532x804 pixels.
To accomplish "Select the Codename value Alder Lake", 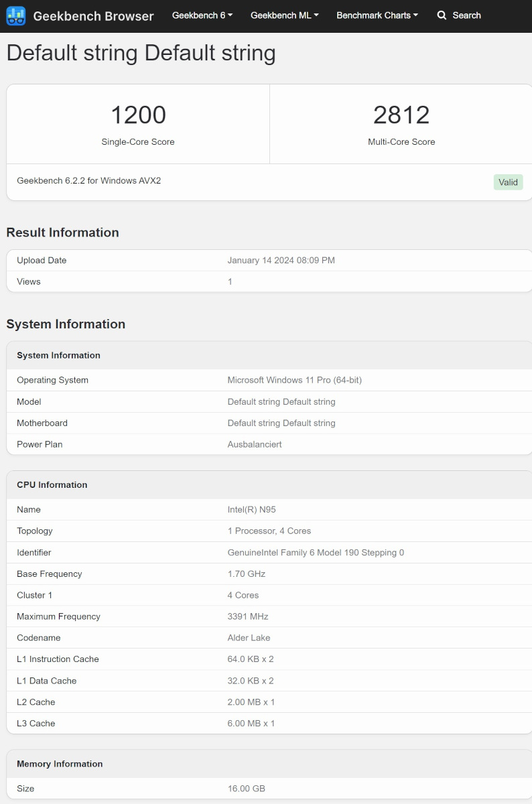I will click(249, 639).
